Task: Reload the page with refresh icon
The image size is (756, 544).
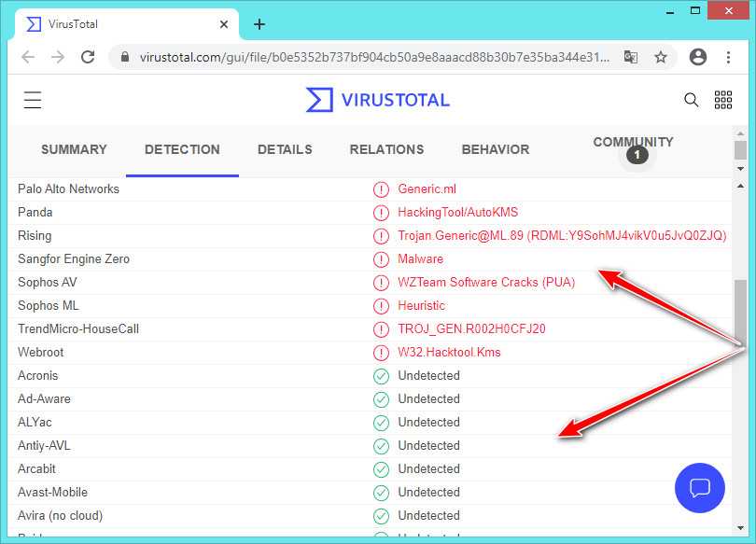Action: point(88,57)
